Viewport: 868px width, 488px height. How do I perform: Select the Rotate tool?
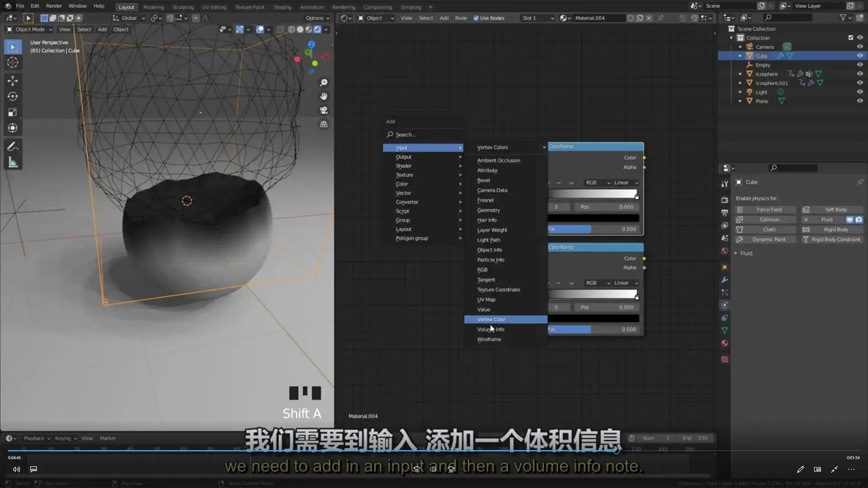pos(13,96)
